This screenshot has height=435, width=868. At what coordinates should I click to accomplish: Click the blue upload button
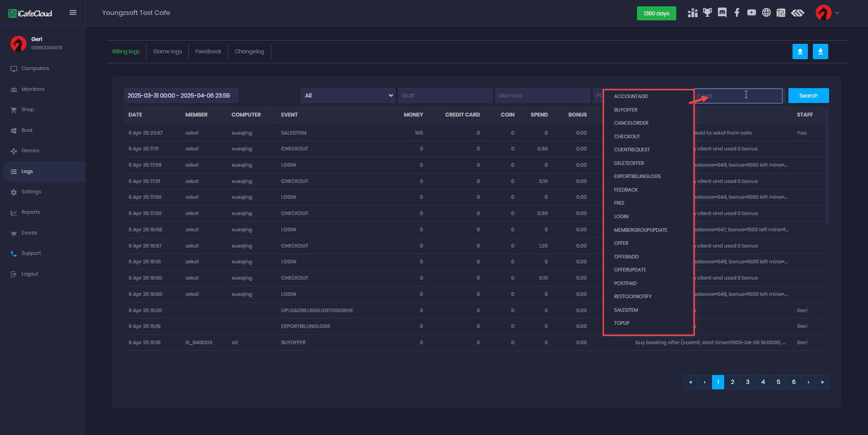point(800,51)
